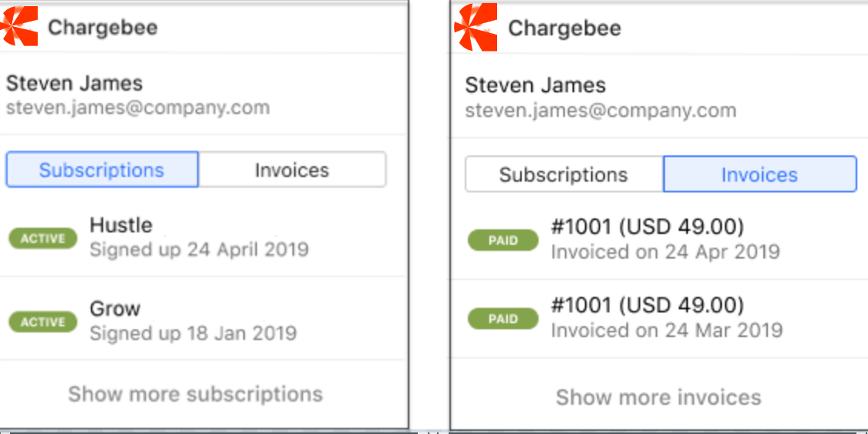Click the "Signed up 18 Jan 2019" text

point(193,333)
